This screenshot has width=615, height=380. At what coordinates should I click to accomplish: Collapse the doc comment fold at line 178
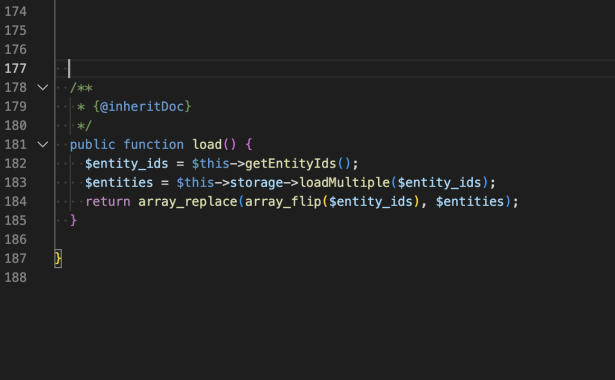pyautogui.click(x=43, y=87)
